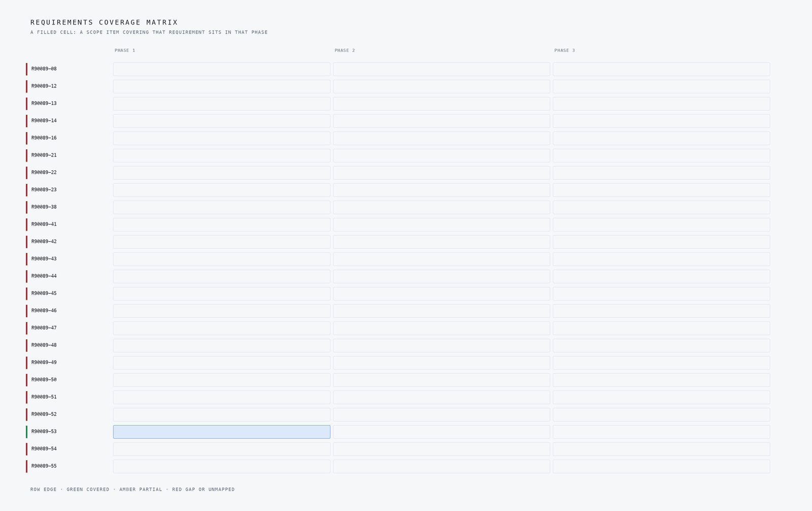Select the Phase 2 cell in row R90089-53
The image size is (812, 511).
coord(442,432)
